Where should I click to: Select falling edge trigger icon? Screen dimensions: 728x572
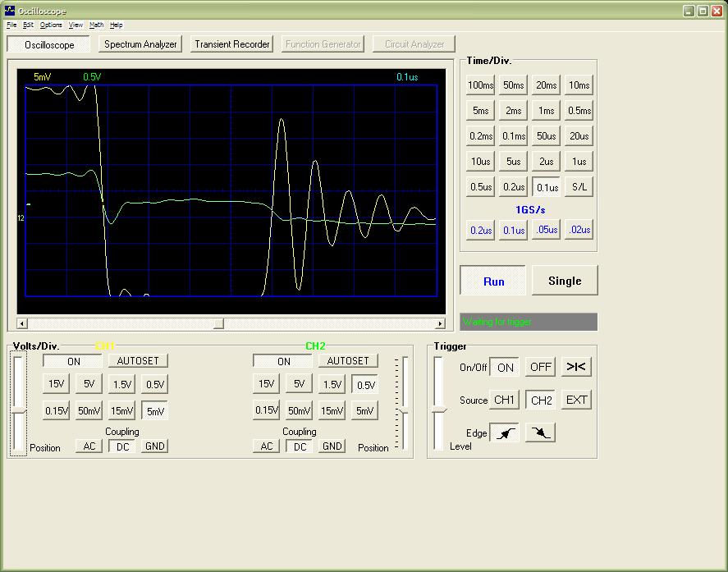[540, 432]
